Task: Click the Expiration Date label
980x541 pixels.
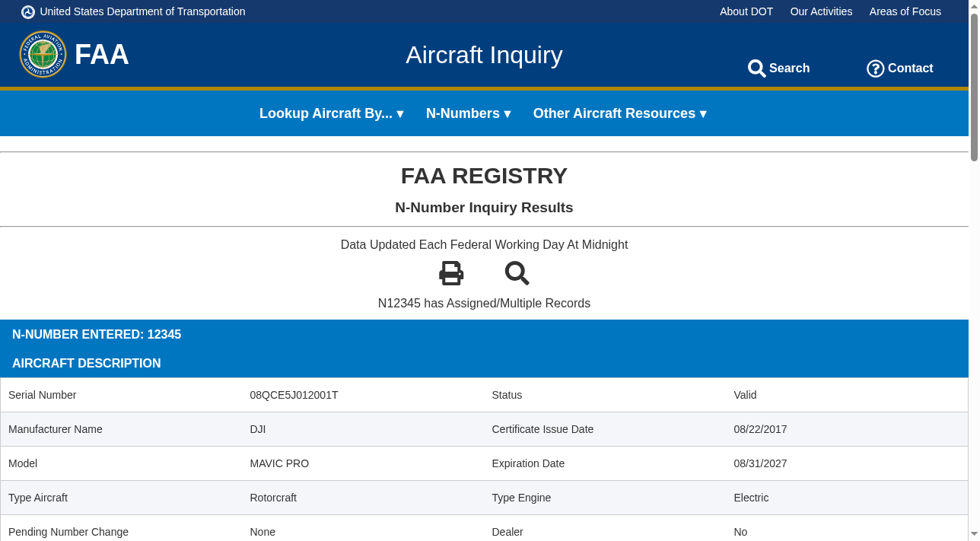Action: tap(528, 463)
